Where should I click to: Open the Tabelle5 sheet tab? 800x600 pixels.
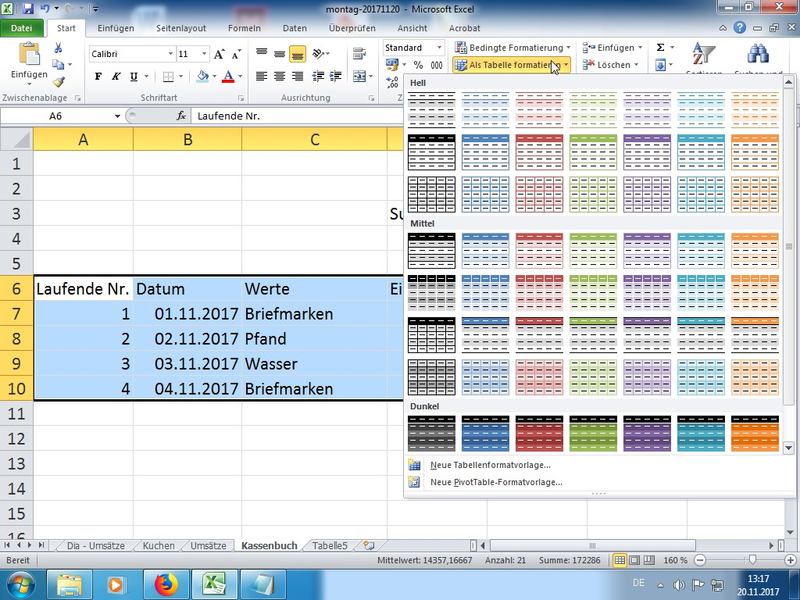[x=330, y=545]
